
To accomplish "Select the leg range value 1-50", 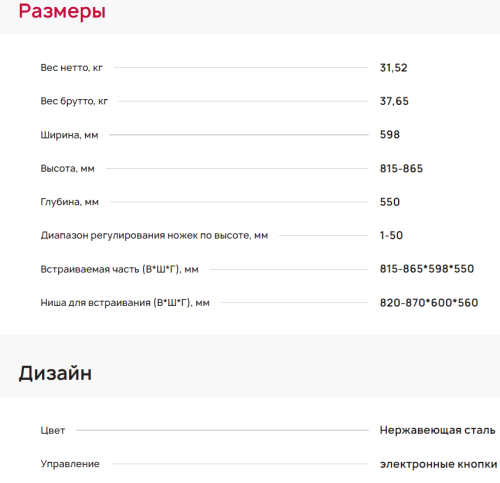I will coord(391,235).
